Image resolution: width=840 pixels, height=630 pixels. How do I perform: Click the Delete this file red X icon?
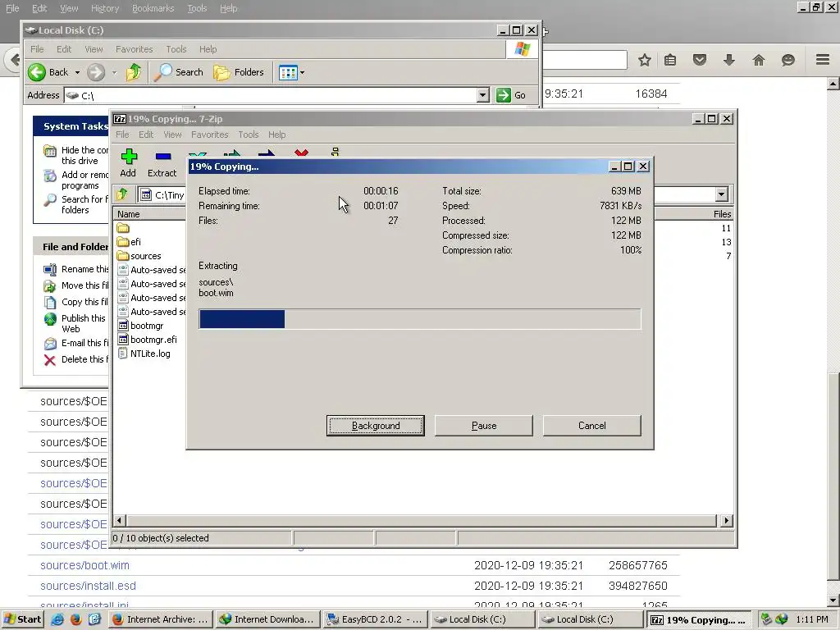(50, 360)
